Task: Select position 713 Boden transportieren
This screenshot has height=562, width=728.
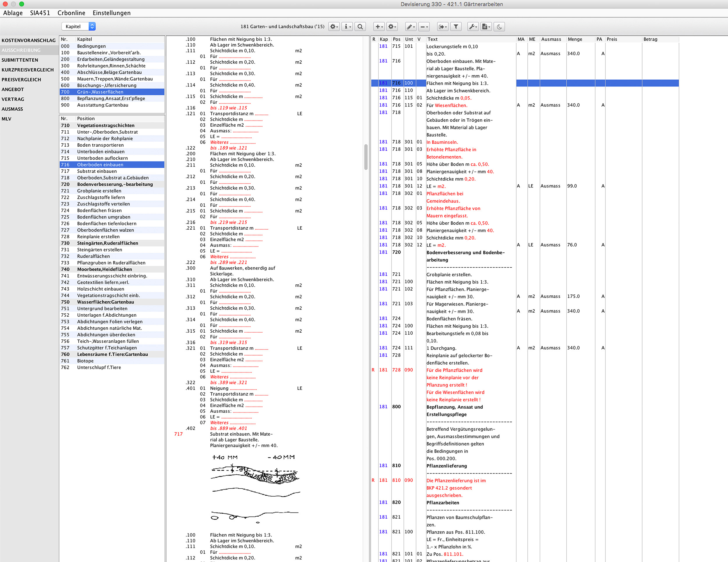Action: point(112,145)
